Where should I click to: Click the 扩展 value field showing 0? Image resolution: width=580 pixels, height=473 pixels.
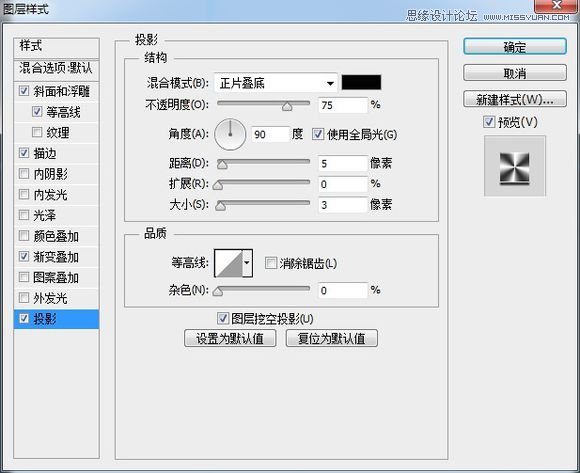click(x=343, y=184)
